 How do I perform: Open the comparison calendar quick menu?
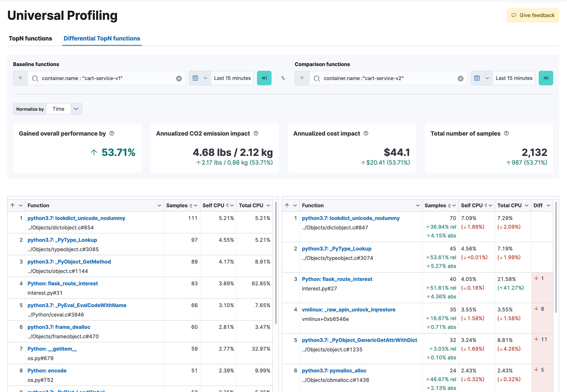pos(482,78)
